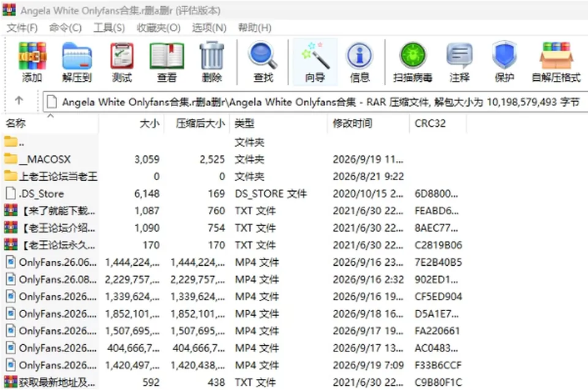Select the file with CRC32 CF5ED904

click(x=233, y=296)
